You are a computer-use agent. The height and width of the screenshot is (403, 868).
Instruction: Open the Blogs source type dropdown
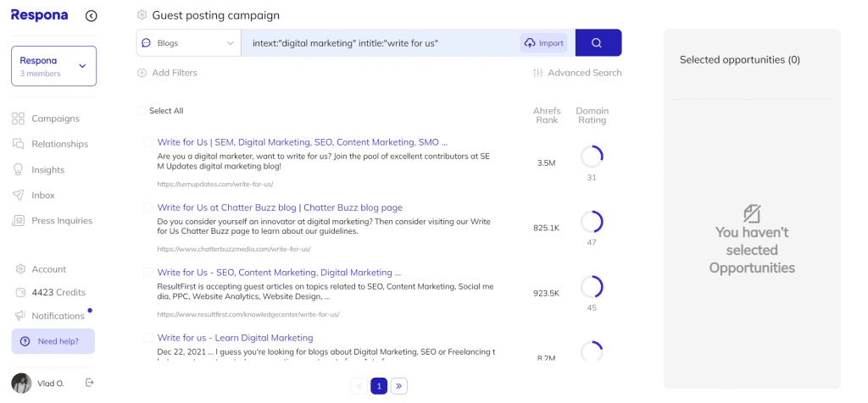189,42
